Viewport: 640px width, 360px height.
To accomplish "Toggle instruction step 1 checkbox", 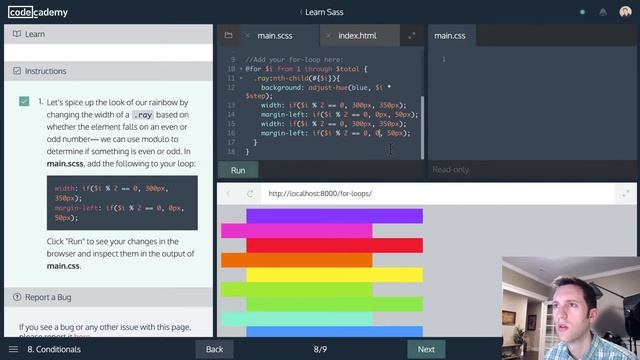I will pyautogui.click(x=24, y=101).
